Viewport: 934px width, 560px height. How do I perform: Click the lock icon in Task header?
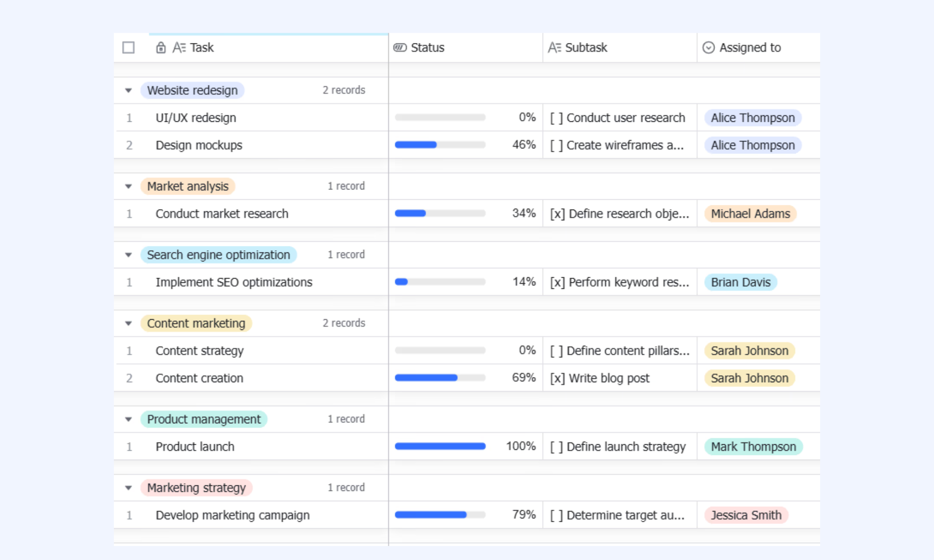(x=161, y=48)
